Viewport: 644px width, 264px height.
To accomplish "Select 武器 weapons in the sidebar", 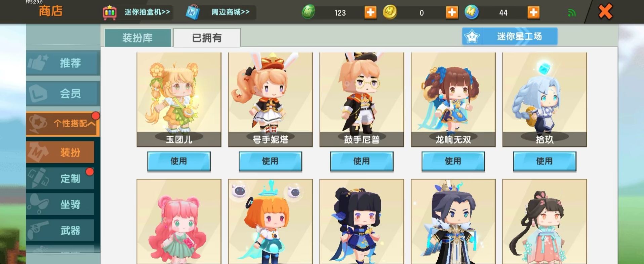I will pos(60,231).
